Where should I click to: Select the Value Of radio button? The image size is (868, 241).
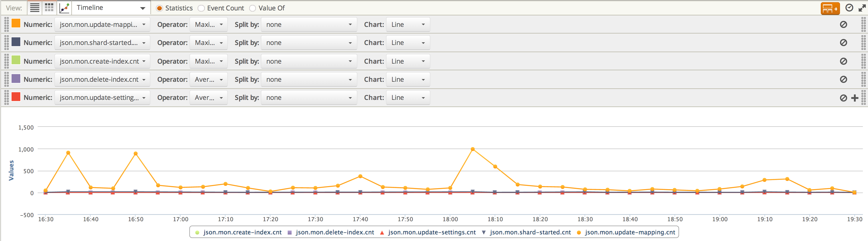252,8
